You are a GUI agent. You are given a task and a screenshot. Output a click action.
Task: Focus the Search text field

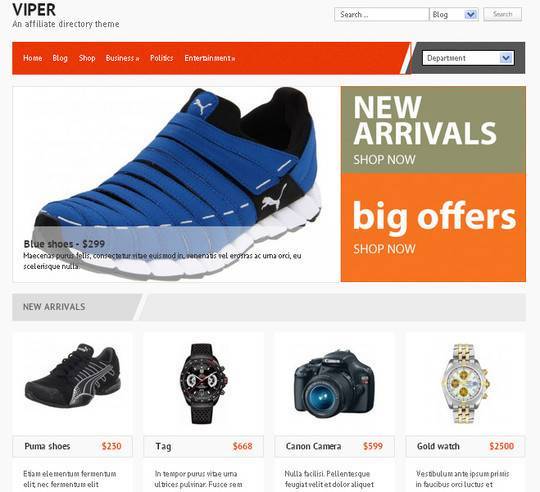pyautogui.click(x=382, y=14)
